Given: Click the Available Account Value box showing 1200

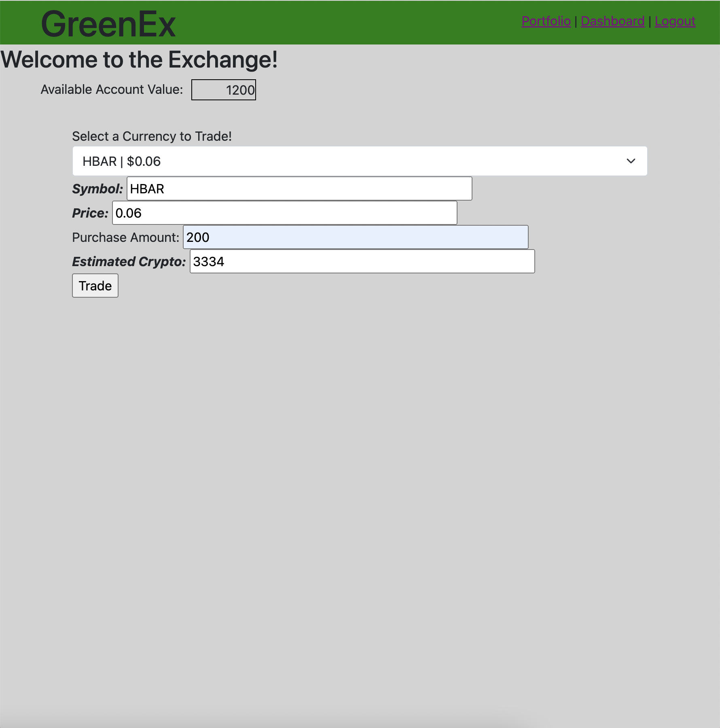Looking at the screenshot, I should [x=224, y=90].
